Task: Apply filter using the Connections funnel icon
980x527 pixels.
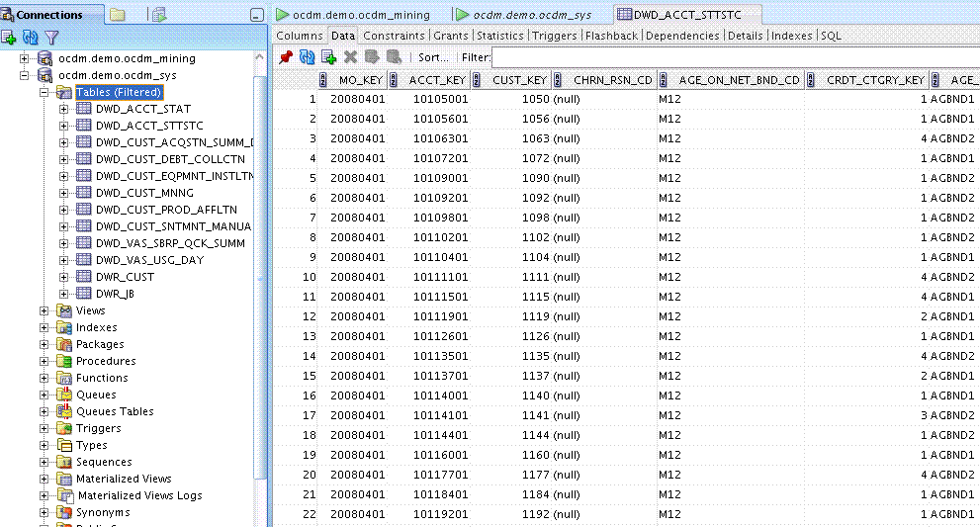Action: point(51,37)
